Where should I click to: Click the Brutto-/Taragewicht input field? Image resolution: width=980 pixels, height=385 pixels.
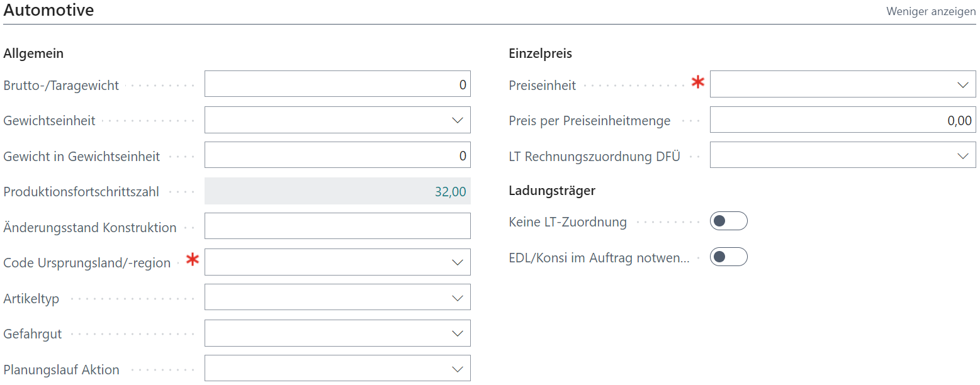pos(337,84)
